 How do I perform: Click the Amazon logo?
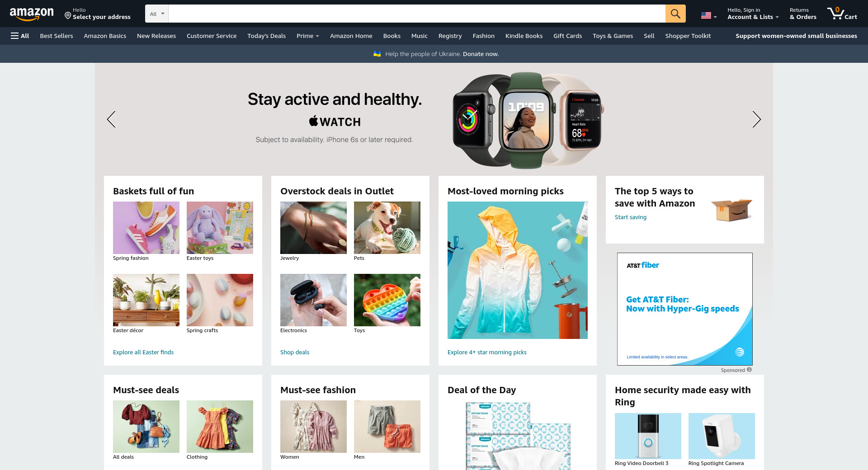(x=32, y=14)
